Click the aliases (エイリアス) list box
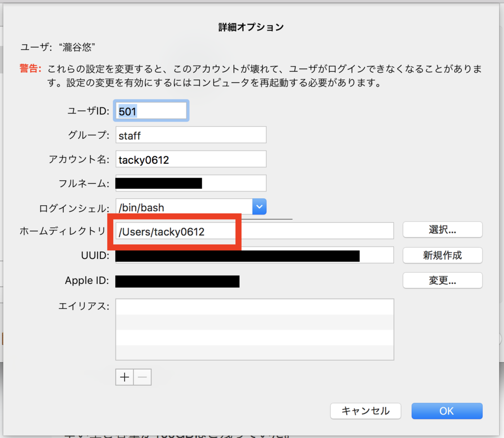The width and height of the screenshot is (504, 438). (254, 329)
